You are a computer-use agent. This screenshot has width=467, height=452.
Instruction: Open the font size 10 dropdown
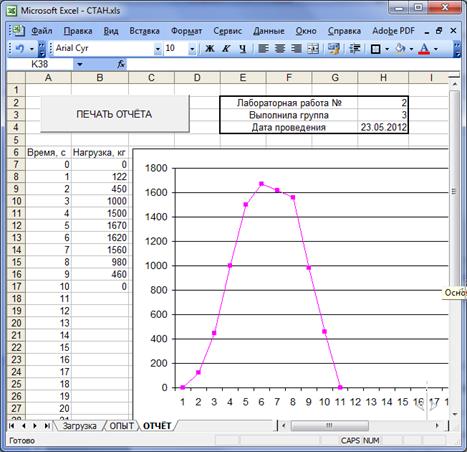click(192, 49)
